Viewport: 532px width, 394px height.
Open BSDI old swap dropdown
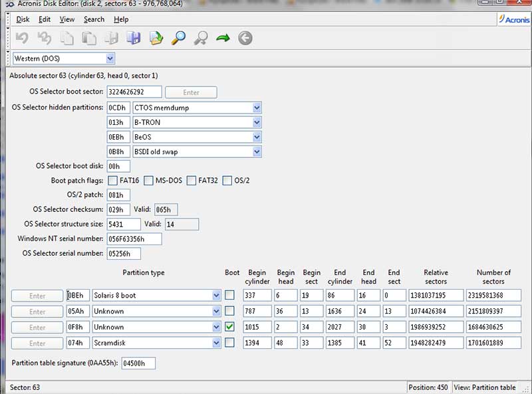click(257, 151)
